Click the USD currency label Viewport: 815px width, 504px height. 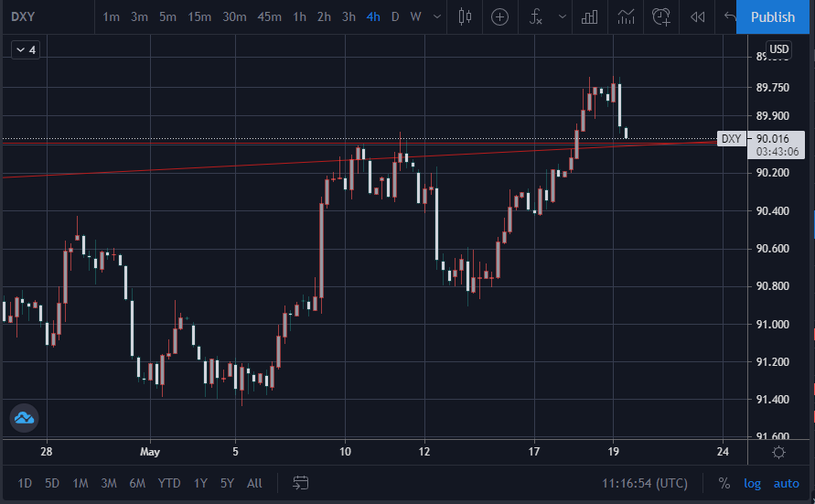pos(778,49)
